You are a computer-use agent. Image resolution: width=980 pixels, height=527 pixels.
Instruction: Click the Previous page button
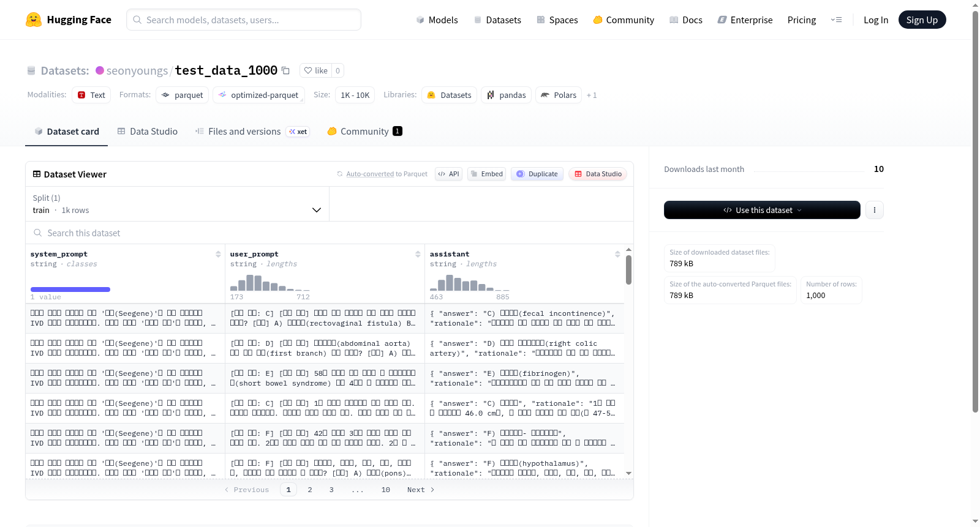pyautogui.click(x=247, y=490)
